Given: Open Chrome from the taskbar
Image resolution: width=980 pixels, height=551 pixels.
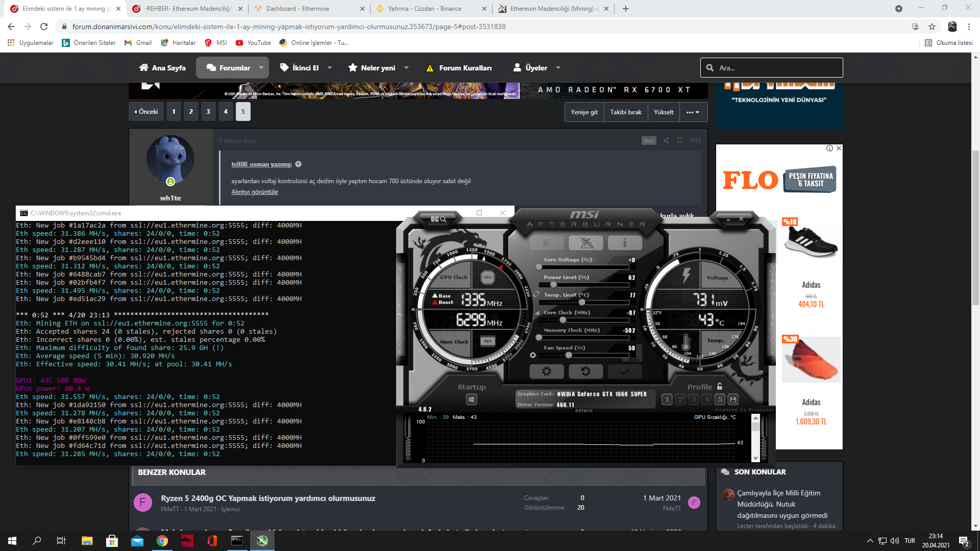Looking at the screenshot, I should click(162, 541).
